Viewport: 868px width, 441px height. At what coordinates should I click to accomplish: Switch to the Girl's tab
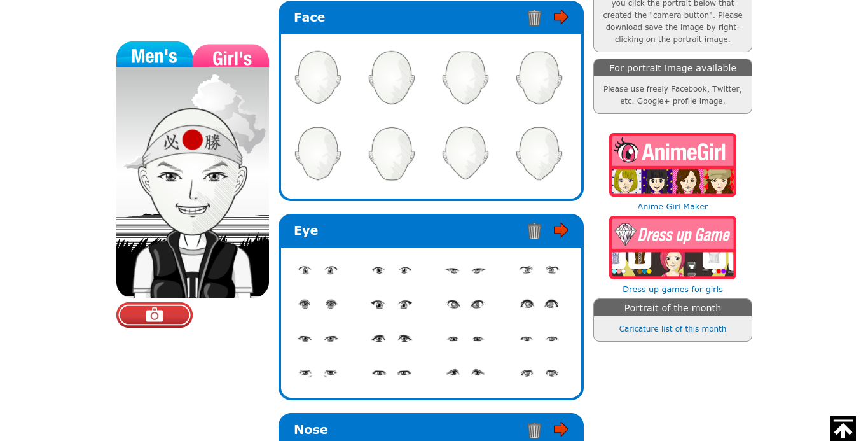point(231,56)
